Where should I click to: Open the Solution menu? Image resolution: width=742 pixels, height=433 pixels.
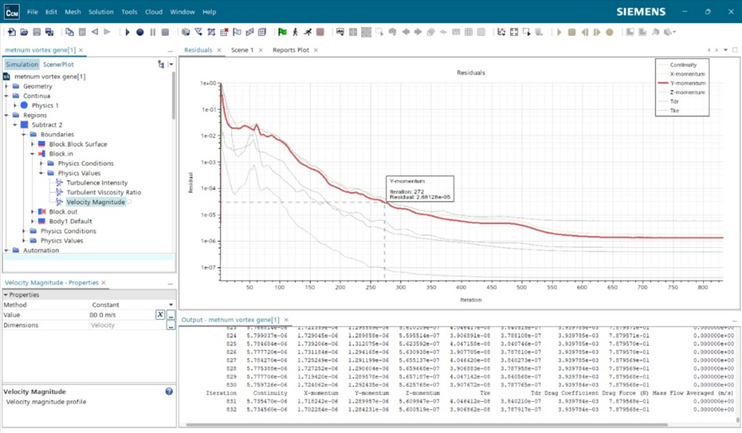(100, 12)
